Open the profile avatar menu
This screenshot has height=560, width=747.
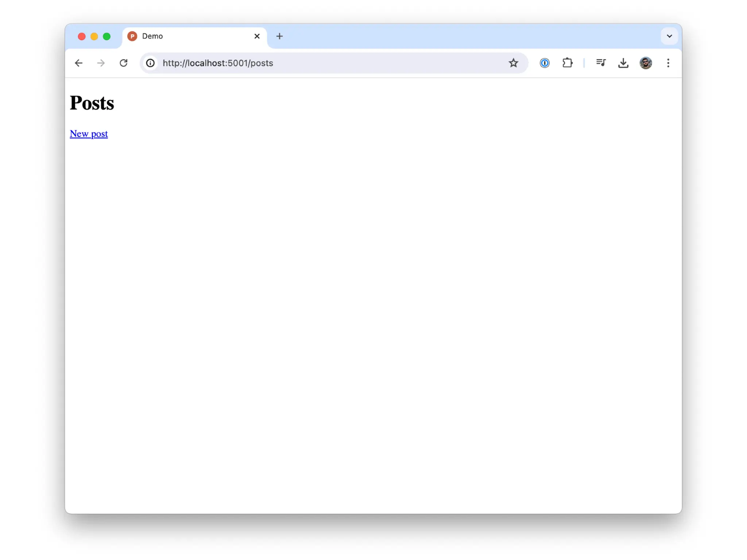coord(646,63)
